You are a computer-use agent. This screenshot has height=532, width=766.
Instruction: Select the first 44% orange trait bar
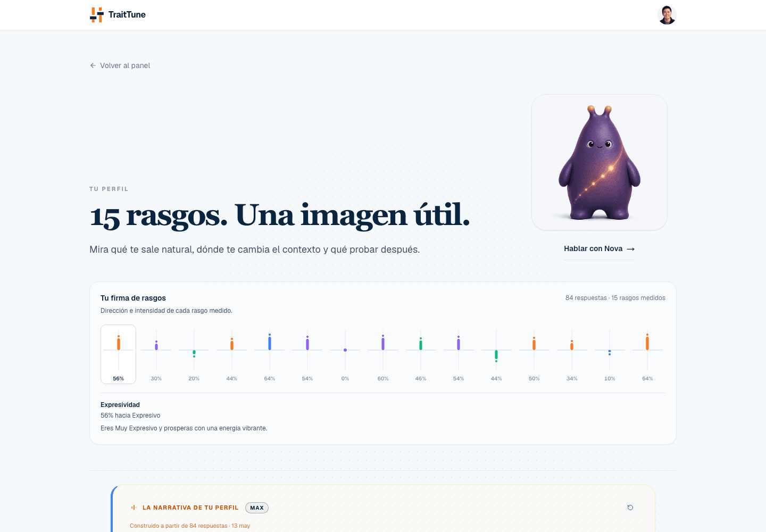[x=232, y=354]
